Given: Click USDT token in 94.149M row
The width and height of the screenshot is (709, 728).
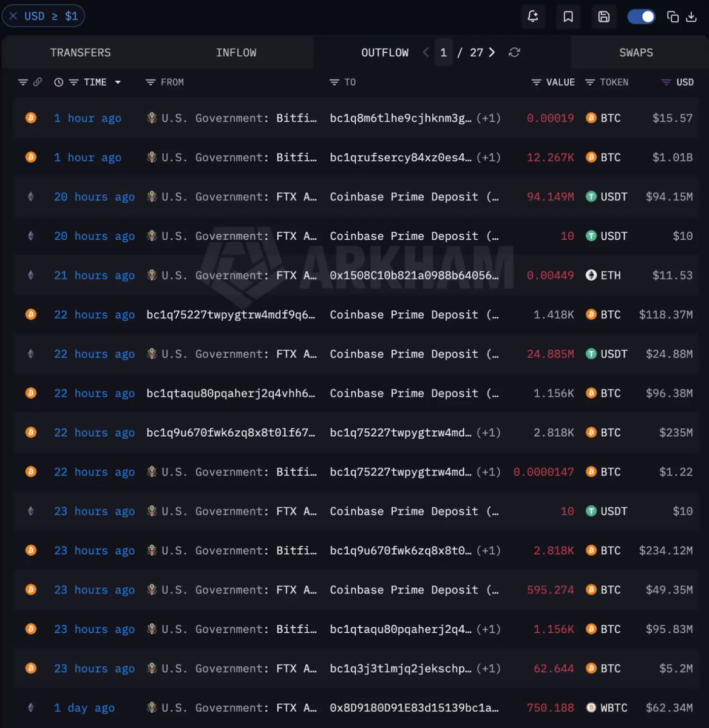Looking at the screenshot, I should 606,197.
